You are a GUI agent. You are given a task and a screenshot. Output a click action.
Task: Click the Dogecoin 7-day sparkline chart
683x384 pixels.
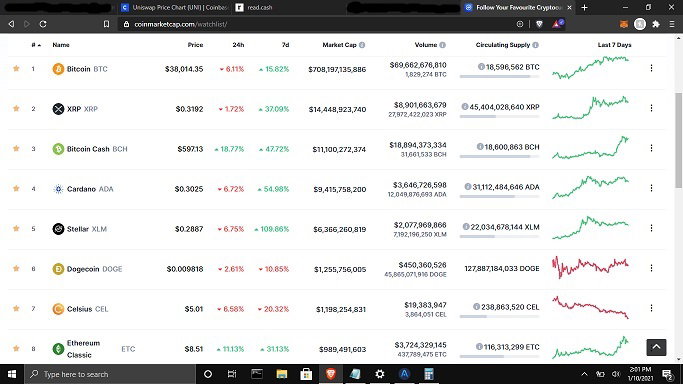click(x=590, y=267)
